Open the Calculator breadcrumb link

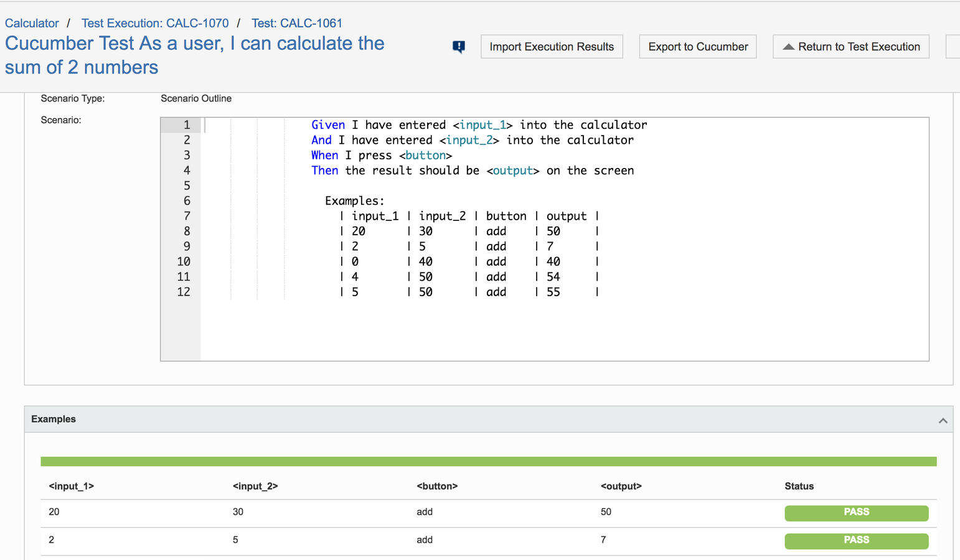point(32,23)
